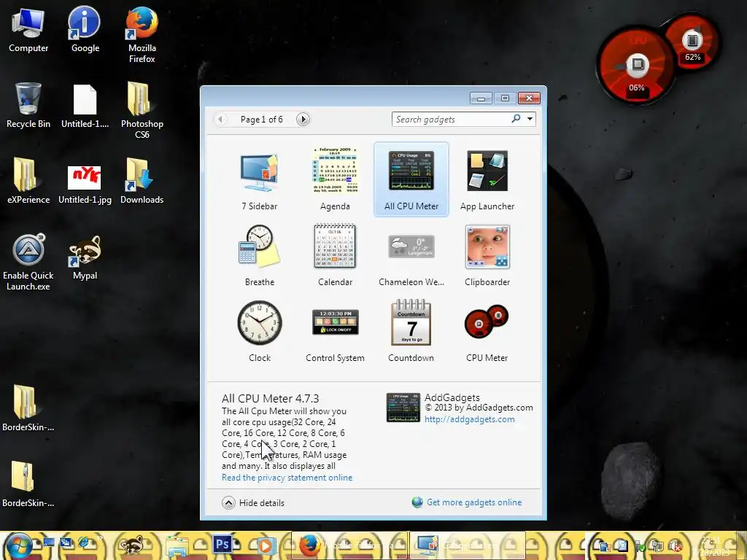Click the search magnifier icon
This screenshot has height=560, width=747.
516,119
